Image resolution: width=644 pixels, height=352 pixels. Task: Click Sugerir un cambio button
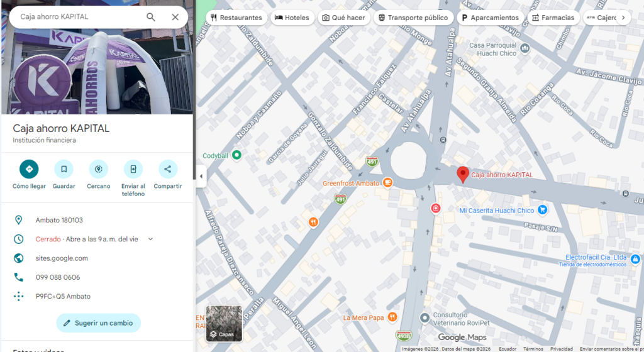click(99, 323)
